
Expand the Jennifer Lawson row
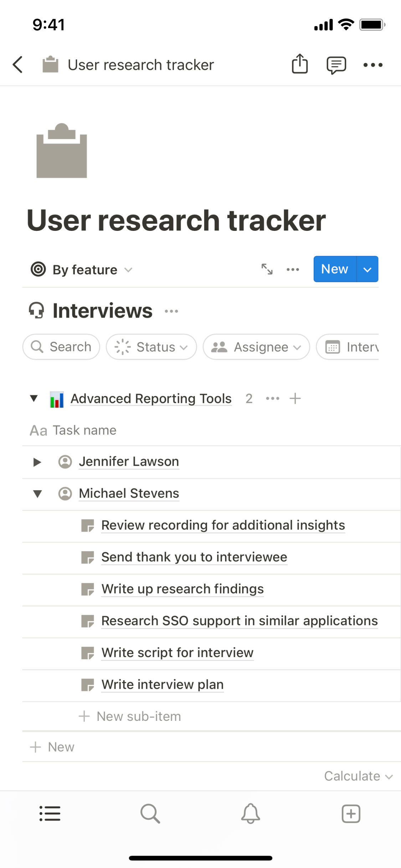click(37, 462)
